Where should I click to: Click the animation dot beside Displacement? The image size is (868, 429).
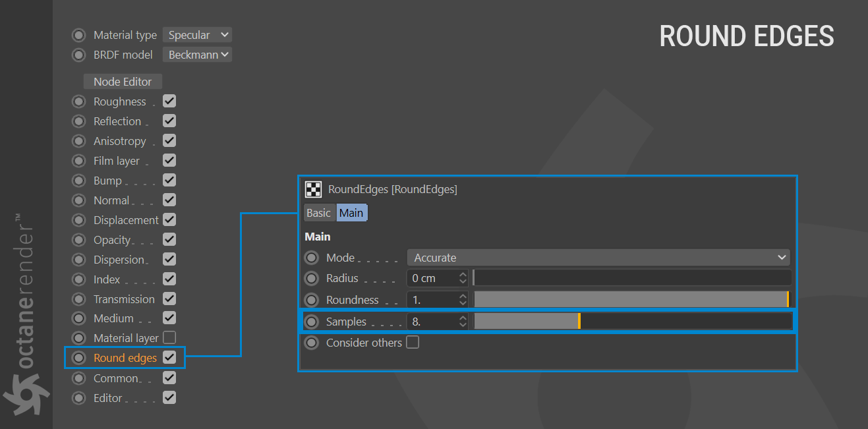coord(79,220)
